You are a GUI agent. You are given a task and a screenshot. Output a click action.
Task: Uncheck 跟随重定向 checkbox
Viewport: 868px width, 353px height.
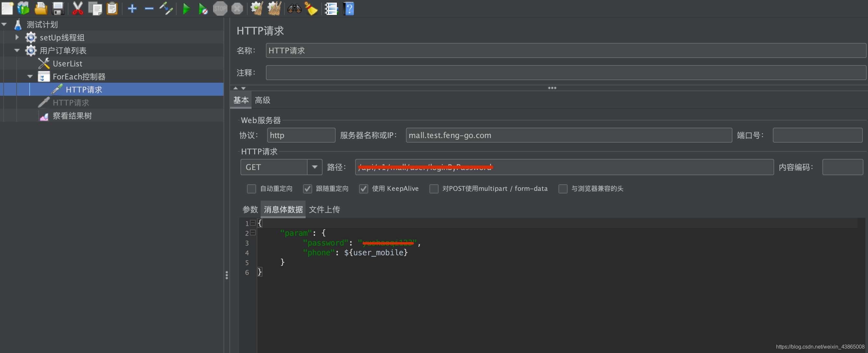pos(307,189)
